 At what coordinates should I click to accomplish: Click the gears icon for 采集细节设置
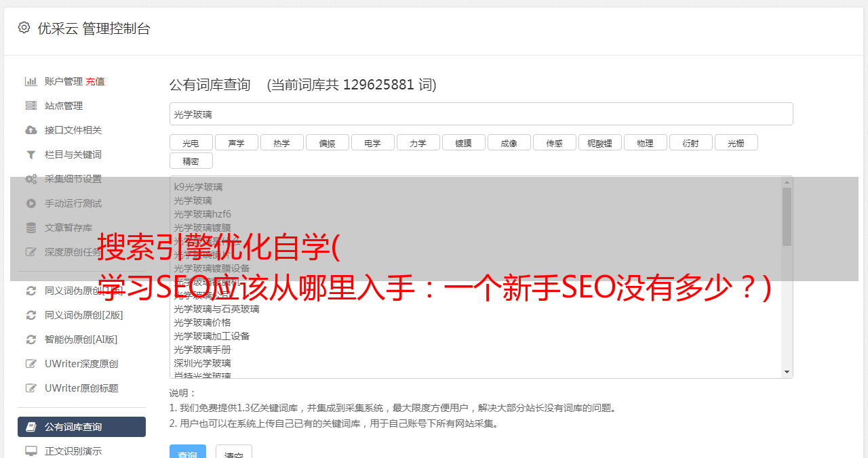coord(31,179)
